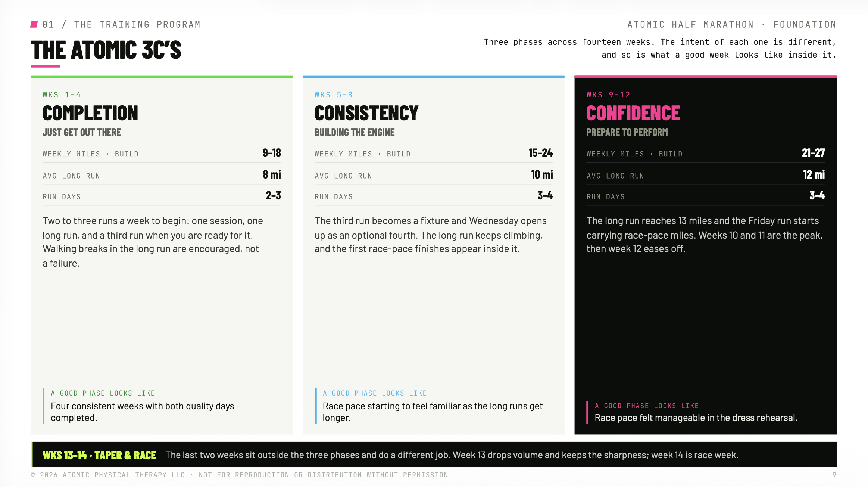868x487 pixels.
Task: Select paragraph starting 'The long run reaches 13 miles'
Action: pos(705,235)
